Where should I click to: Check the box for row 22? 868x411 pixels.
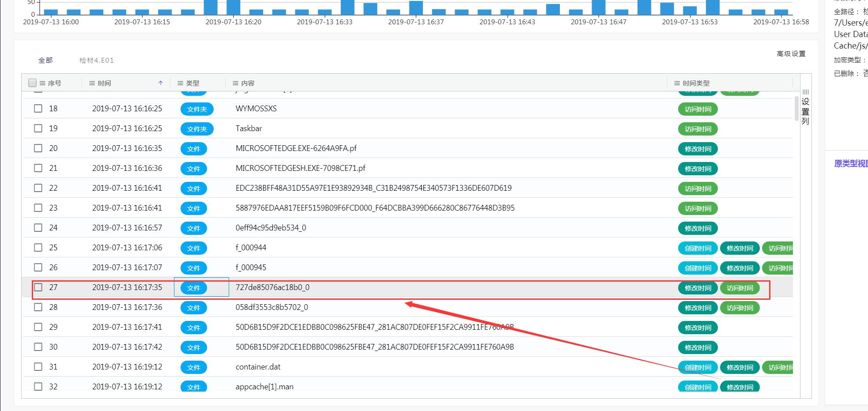point(38,188)
